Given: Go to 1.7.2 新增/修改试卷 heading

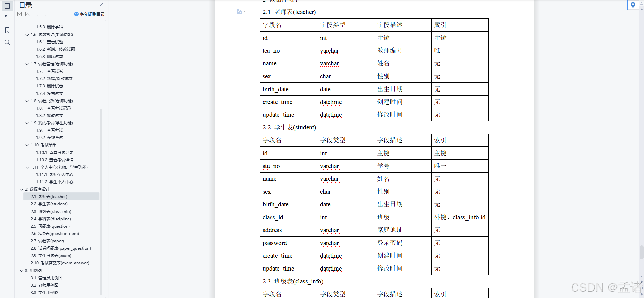Looking at the screenshot, I should pyautogui.click(x=54, y=79).
